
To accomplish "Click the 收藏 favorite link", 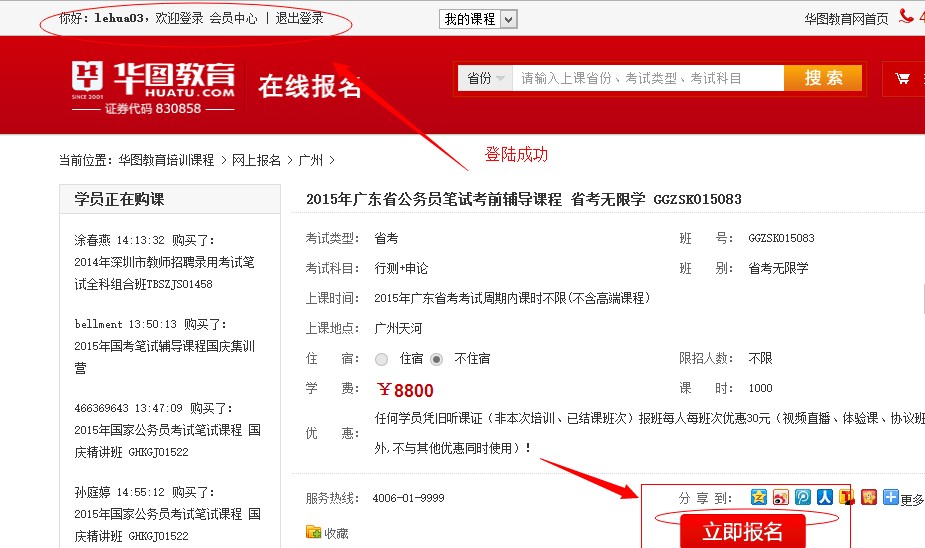I will (x=336, y=533).
